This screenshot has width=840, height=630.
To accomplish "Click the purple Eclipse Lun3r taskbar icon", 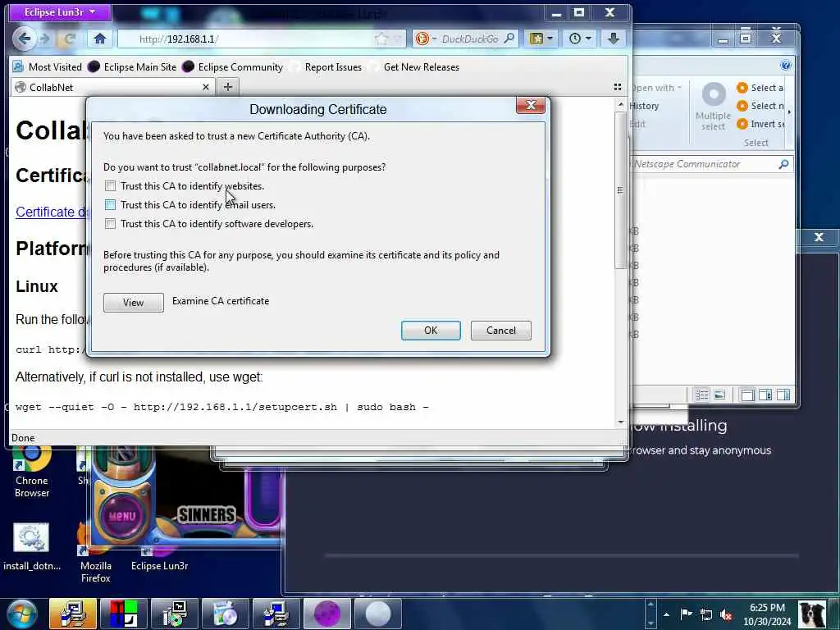I will [326, 614].
